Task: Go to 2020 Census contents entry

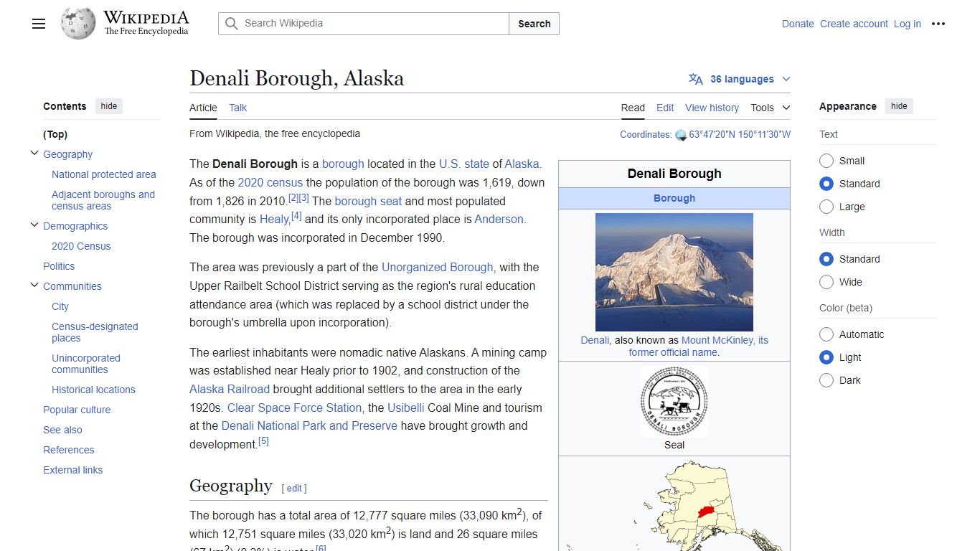Action: 81,246
